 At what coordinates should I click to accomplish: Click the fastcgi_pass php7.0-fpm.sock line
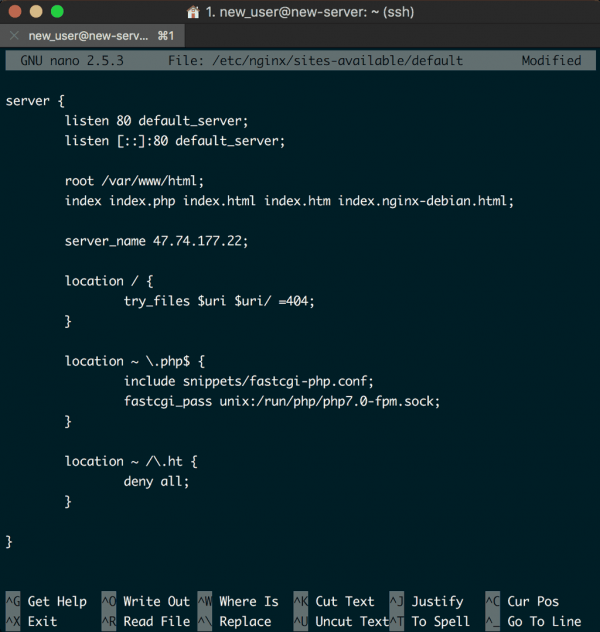pos(282,401)
